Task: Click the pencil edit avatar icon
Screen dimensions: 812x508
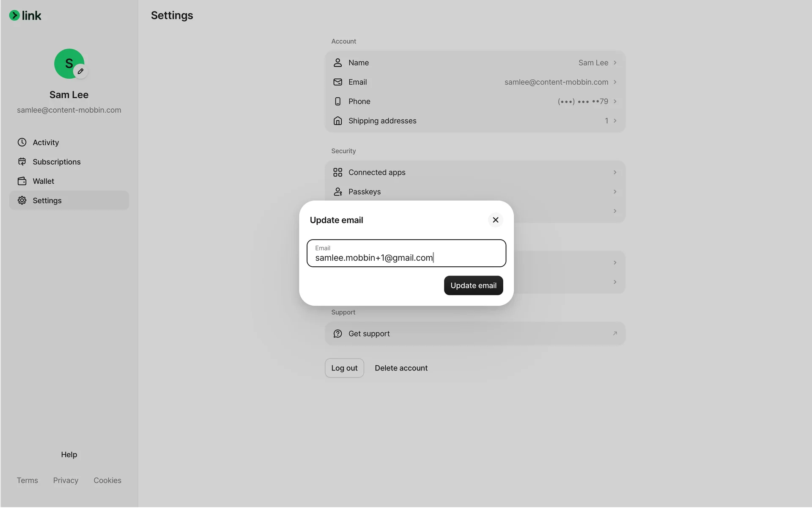Action: [x=80, y=71]
